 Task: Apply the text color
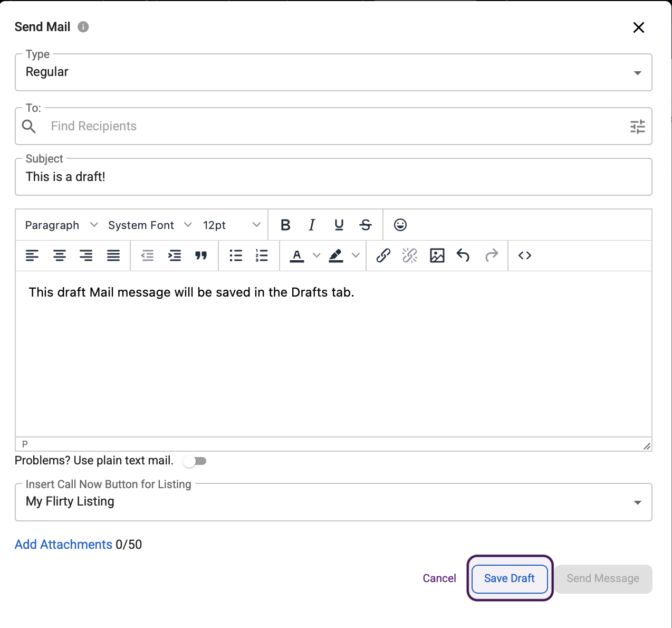tap(297, 256)
